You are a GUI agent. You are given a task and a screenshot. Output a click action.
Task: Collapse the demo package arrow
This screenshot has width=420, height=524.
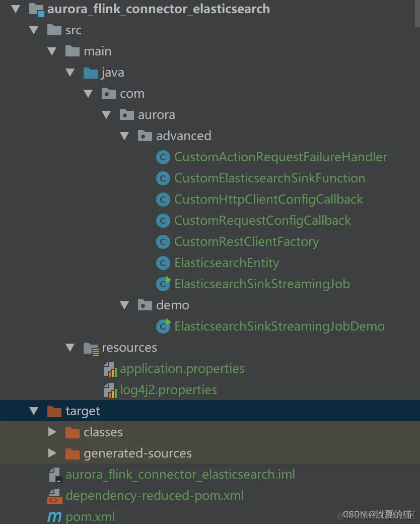coord(124,305)
